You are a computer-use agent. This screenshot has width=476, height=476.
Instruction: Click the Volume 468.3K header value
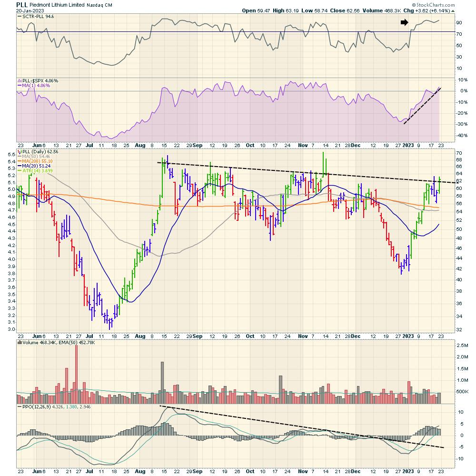tap(382, 10)
